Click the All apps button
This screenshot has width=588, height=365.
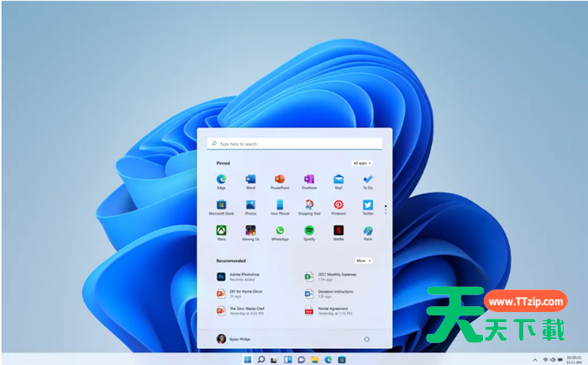pyautogui.click(x=362, y=163)
